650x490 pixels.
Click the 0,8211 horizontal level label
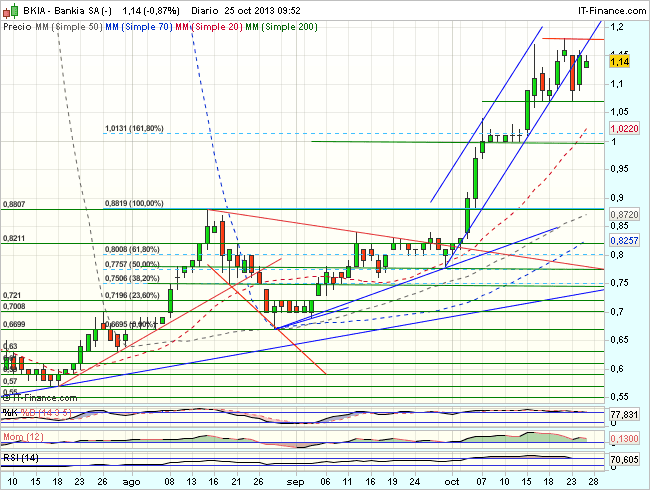point(14,238)
